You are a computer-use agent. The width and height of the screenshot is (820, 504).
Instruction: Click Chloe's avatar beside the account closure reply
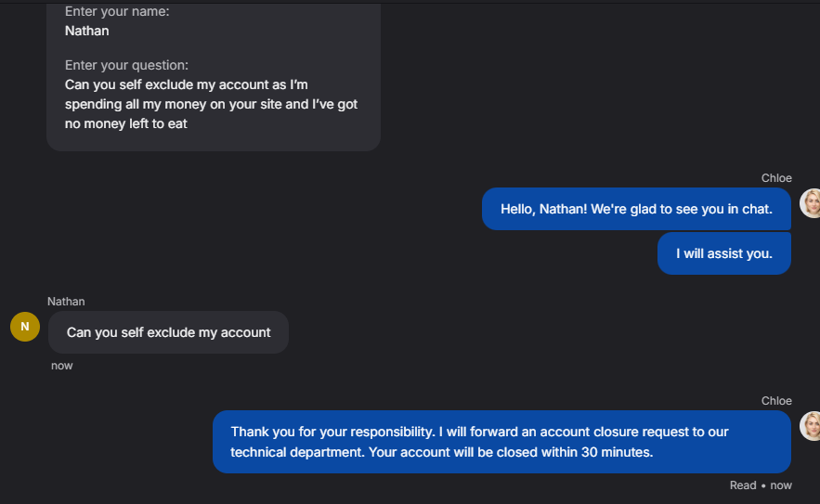[x=812, y=426]
